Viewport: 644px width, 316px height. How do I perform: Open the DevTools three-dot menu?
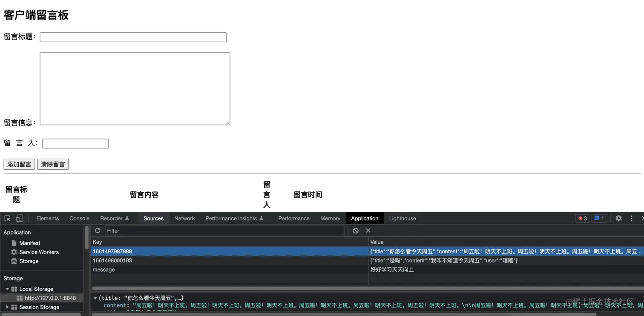click(631, 218)
